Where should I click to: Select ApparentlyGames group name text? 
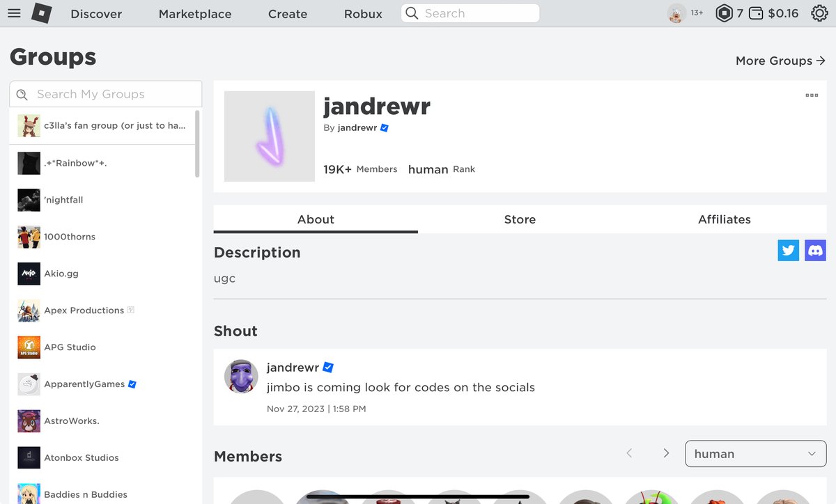tap(84, 384)
